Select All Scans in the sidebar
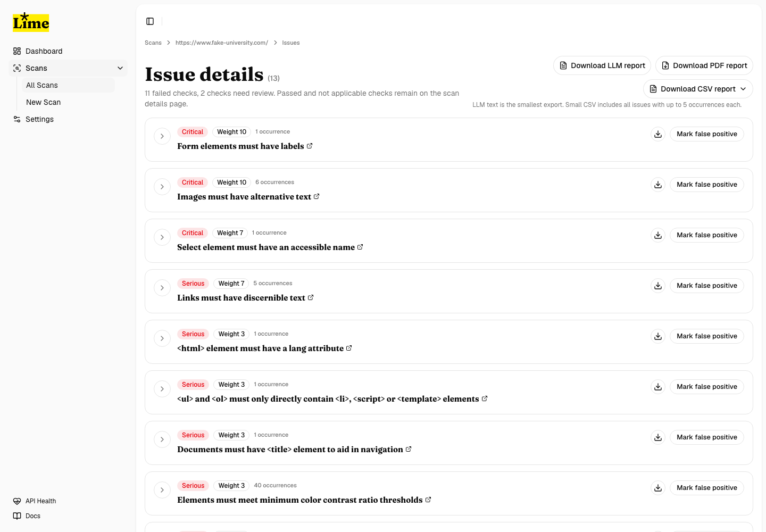766x532 pixels. pyautogui.click(x=41, y=85)
